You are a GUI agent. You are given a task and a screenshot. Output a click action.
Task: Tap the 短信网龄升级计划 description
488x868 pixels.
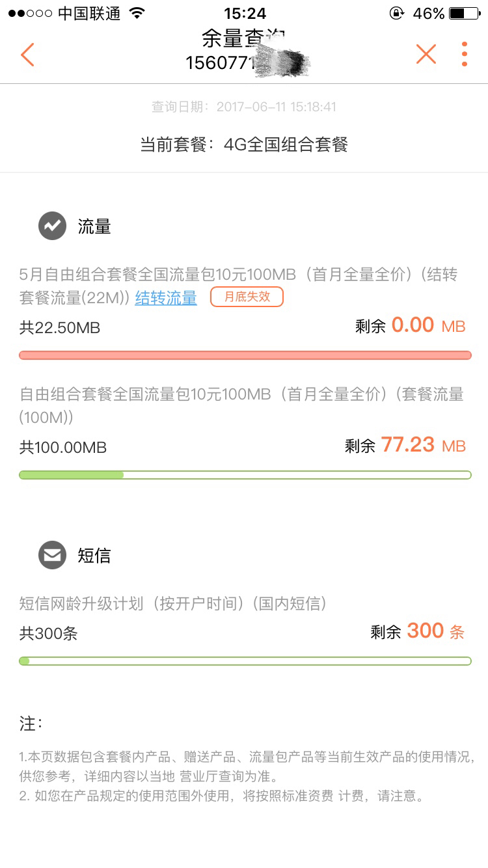coord(173,604)
